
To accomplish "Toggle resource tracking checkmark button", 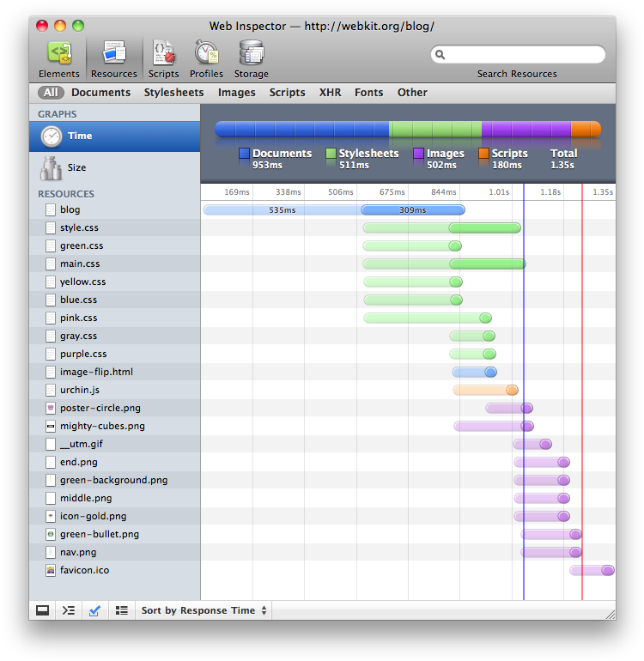I will click(x=95, y=610).
